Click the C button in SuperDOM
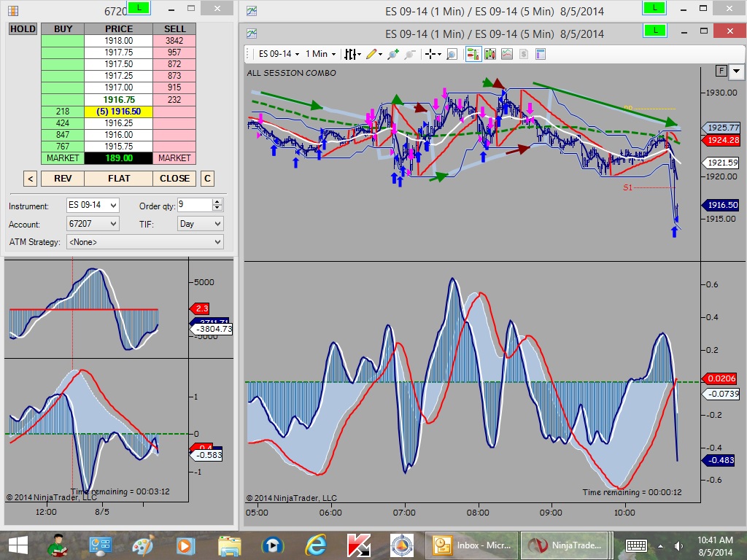The height and width of the screenshot is (560, 747). [x=207, y=179]
